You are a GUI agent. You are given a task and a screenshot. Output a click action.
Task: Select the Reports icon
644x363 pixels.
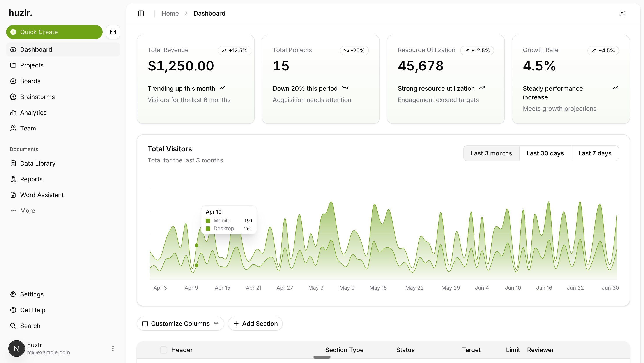[x=13, y=179]
